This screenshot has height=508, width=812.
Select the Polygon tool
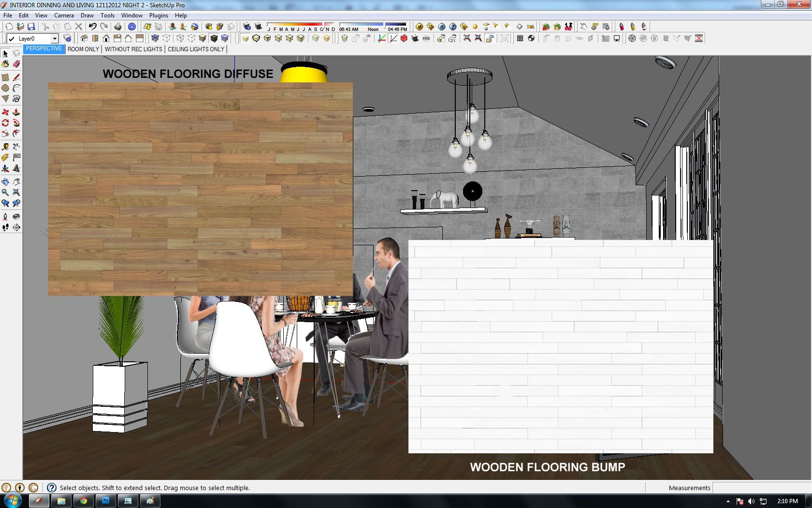(5, 99)
